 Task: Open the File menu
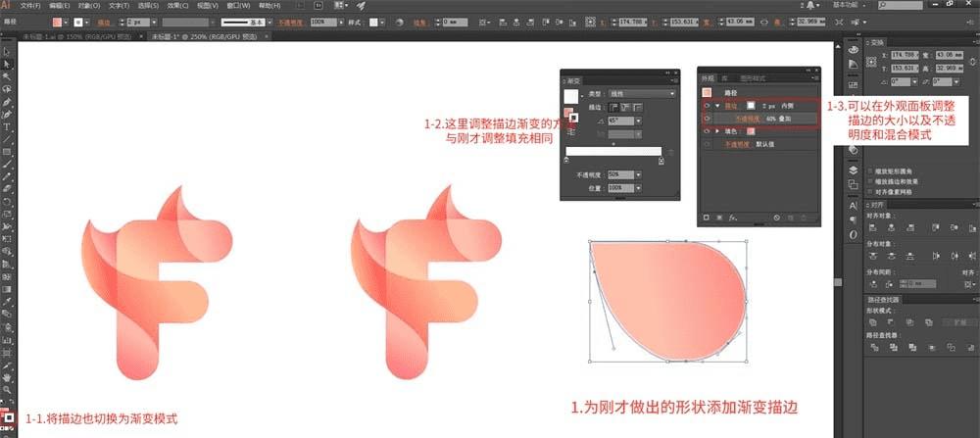[30, 5]
